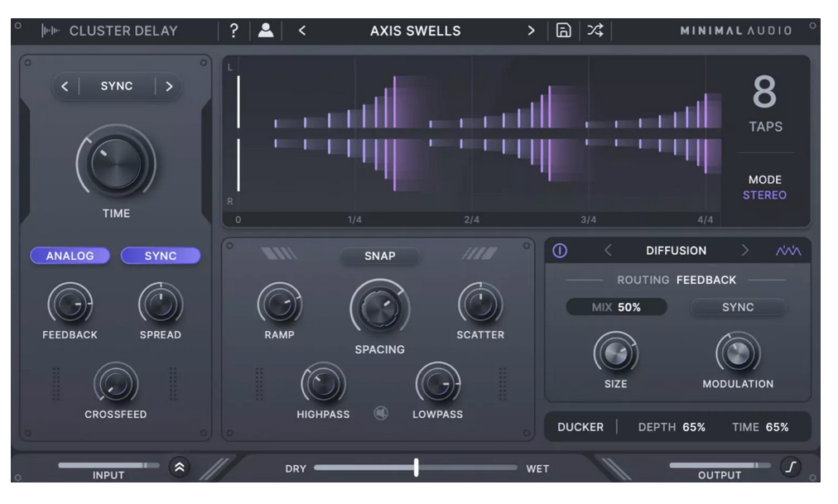Click the SPREAD knob

[x=161, y=305]
